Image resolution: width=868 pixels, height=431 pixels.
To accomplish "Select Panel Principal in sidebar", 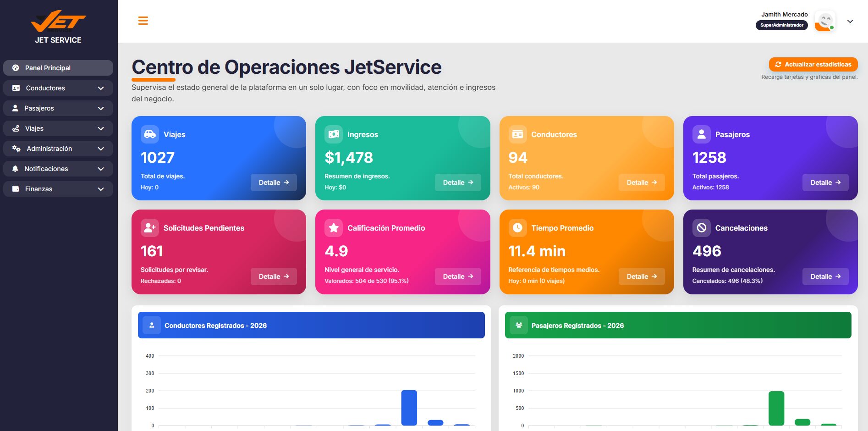I will click(58, 68).
